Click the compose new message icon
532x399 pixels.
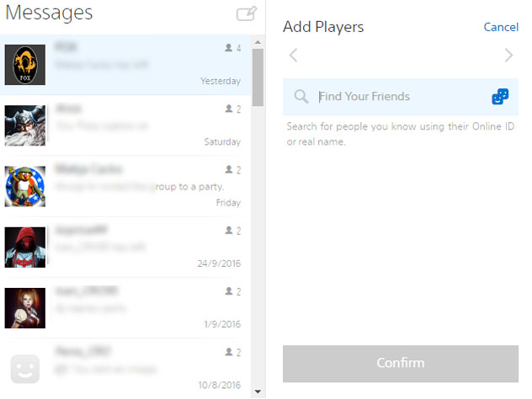point(246,13)
